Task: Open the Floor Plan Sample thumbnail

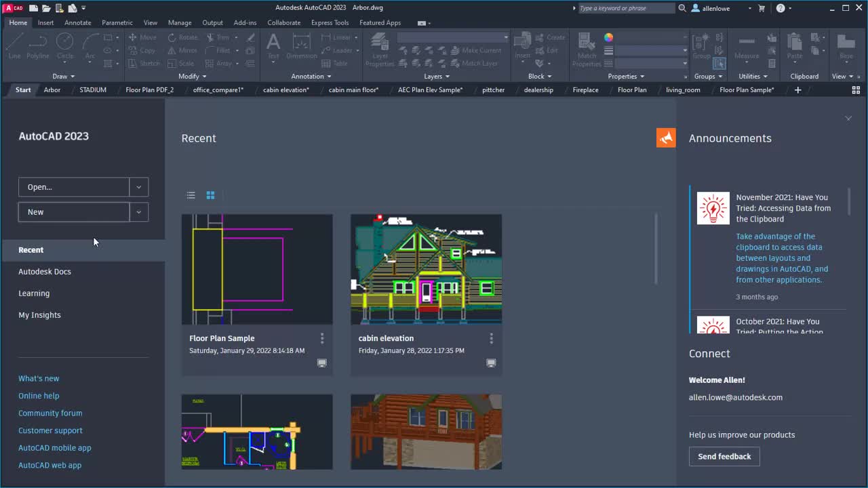Action: (257, 269)
